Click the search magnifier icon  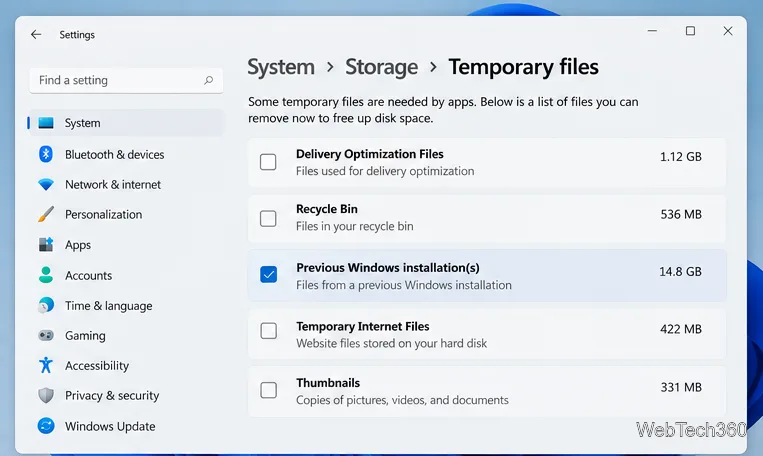tap(208, 80)
